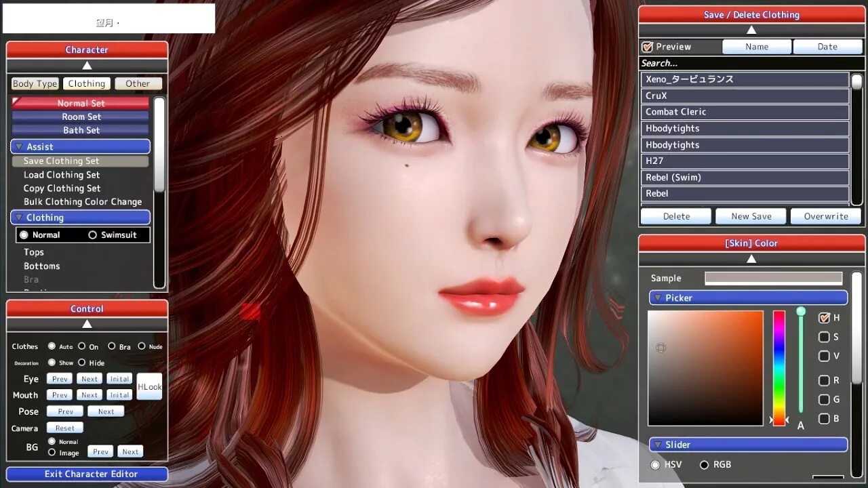Set Clothes to Bra

(111, 346)
